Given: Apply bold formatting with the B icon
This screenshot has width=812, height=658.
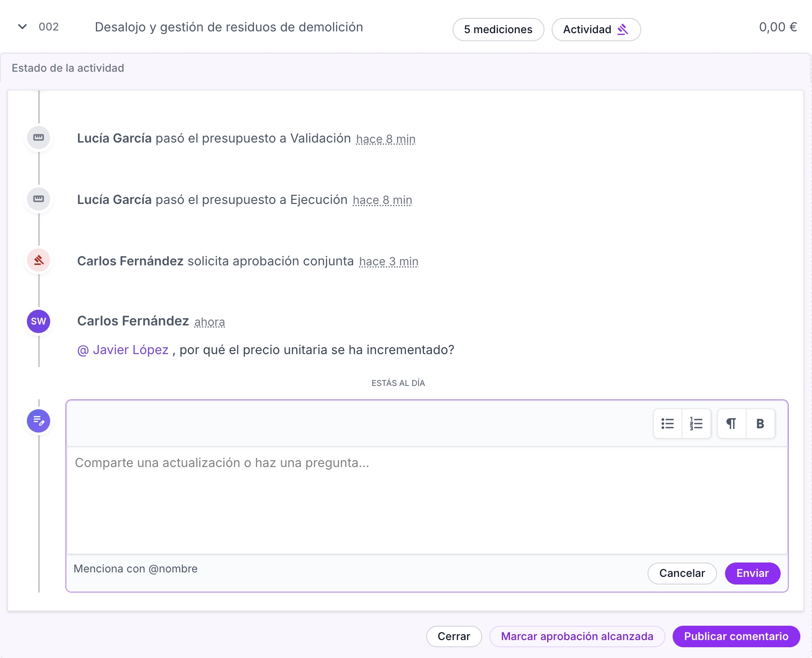Looking at the screenshot, I should (760, 423).
